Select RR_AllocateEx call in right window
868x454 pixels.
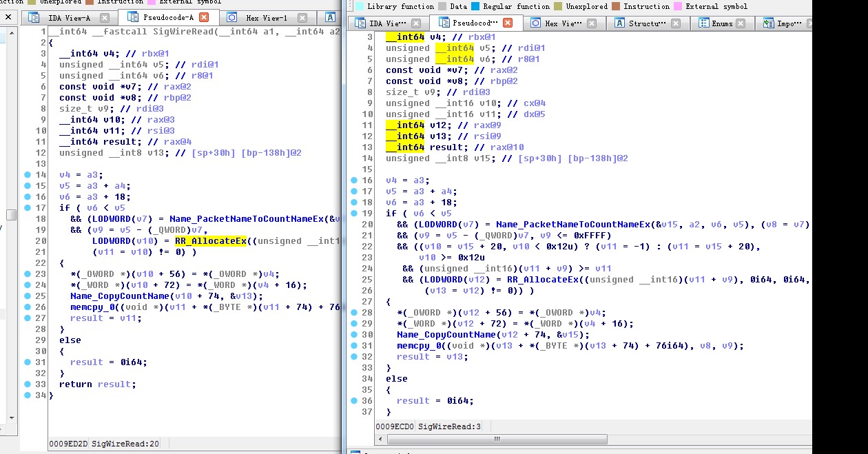[542, 280]
